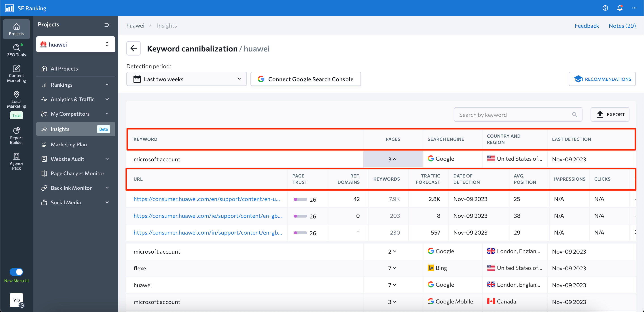
Task: Collapse the Projects sidebar panel icon
Action: (107, 25)
